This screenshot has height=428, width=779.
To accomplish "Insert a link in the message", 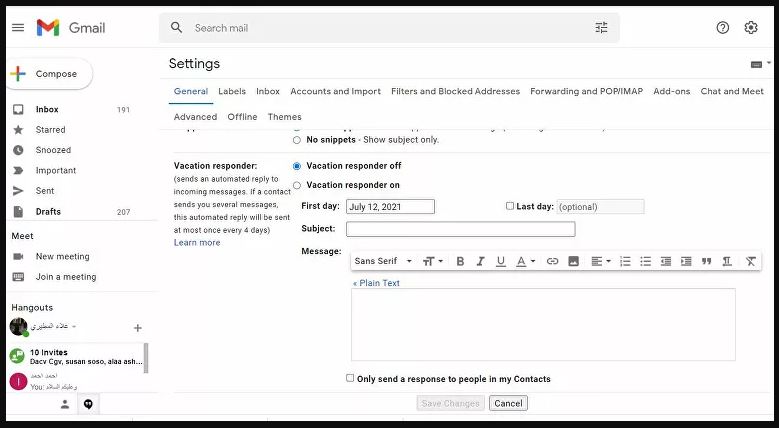I will [x=552, y=261].
